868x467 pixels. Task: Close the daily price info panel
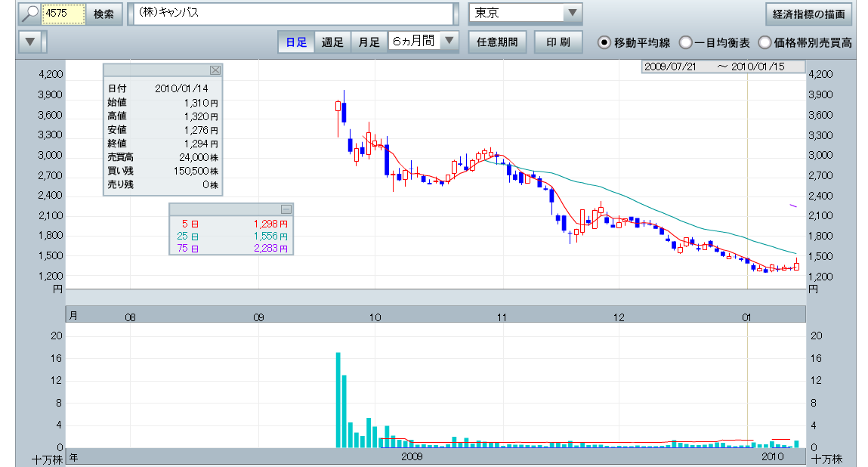(x=215, y=70)
